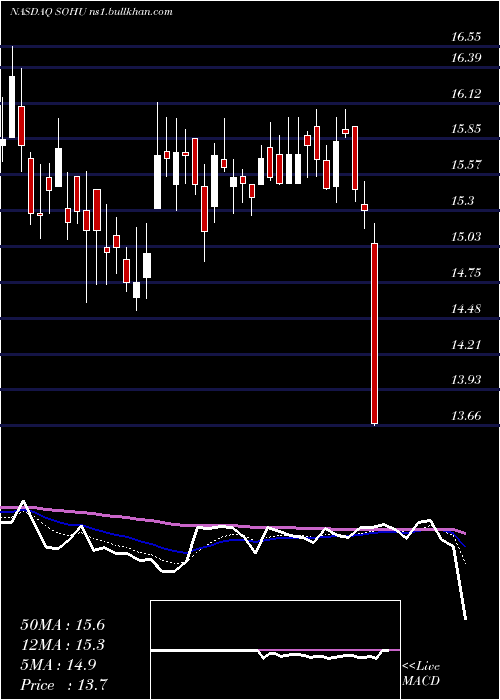Select the 13.93 price level label
The width and height of the screenshot is (500, 700).
[x=466, y=379]
